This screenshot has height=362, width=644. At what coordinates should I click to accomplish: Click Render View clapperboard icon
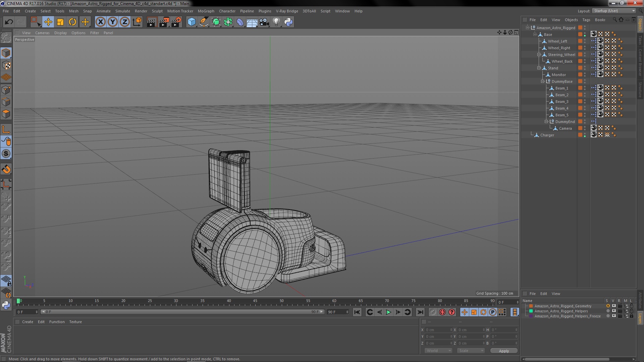click(152, 22)
